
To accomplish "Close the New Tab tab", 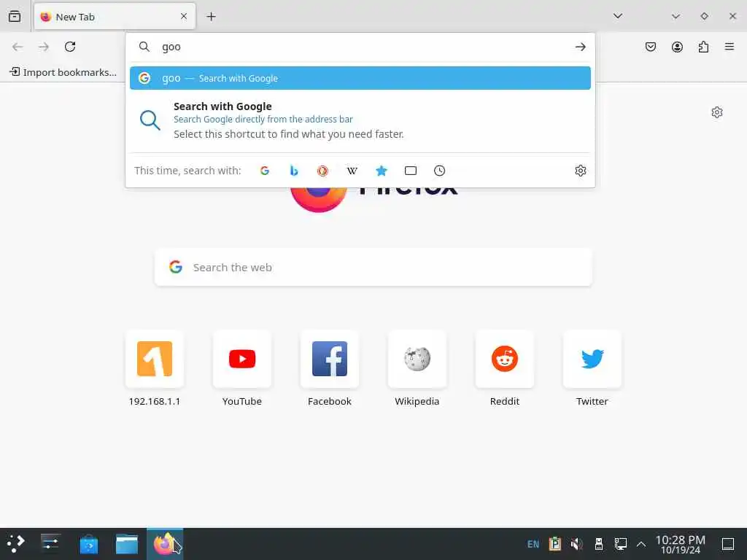I will coord(184,16).
